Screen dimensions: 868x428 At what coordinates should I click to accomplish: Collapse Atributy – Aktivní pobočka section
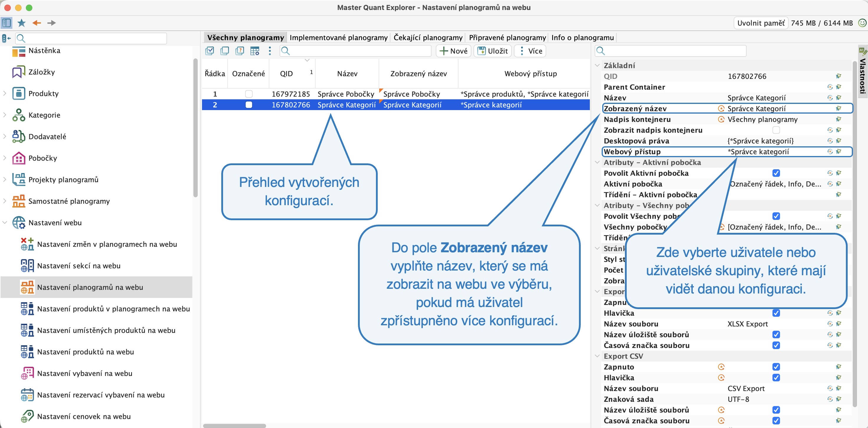tap(597, 162)
